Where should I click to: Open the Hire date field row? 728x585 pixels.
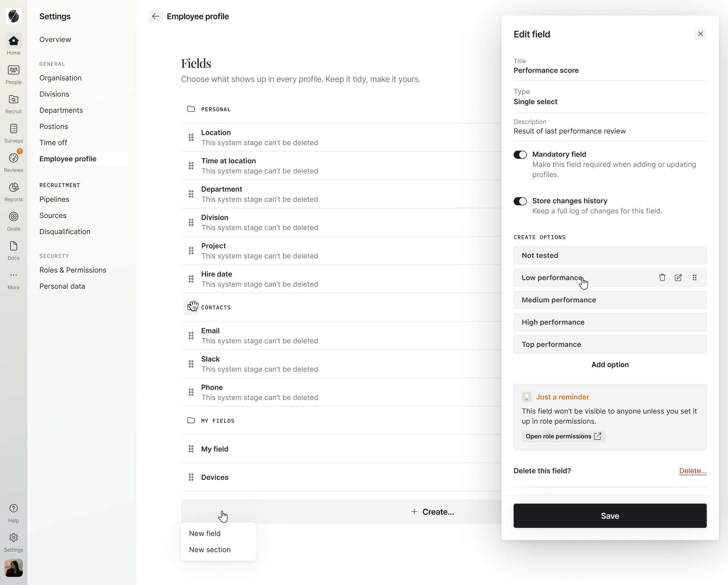click(341, 279)
